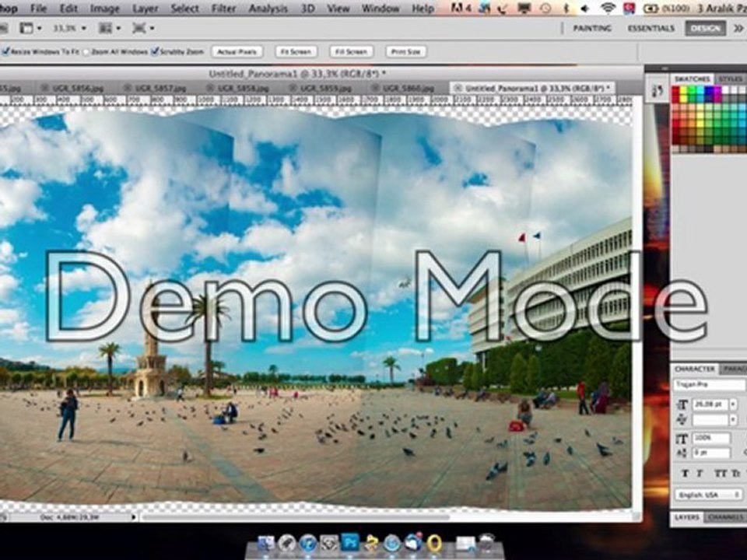Open Finder from the Dock
Screen dimensions: 747x560
click(266, 542)
